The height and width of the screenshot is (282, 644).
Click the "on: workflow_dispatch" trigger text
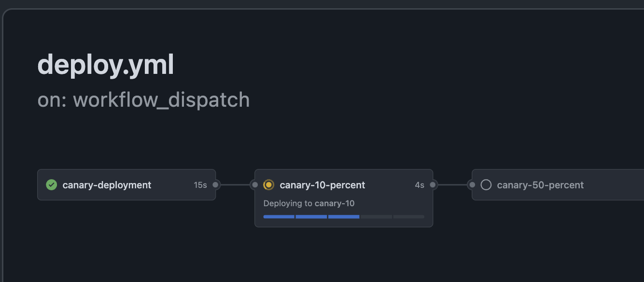pos(143,100)
